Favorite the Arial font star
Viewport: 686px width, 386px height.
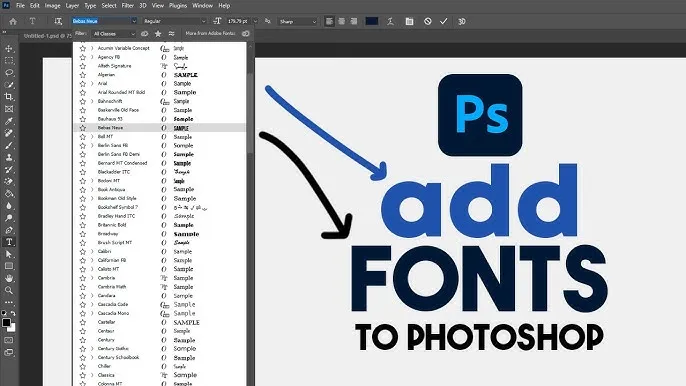point(83,84)
